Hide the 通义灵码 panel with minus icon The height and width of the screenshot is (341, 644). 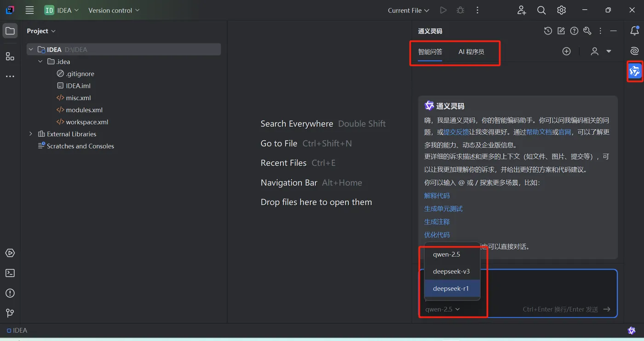(x=613, y=31)
